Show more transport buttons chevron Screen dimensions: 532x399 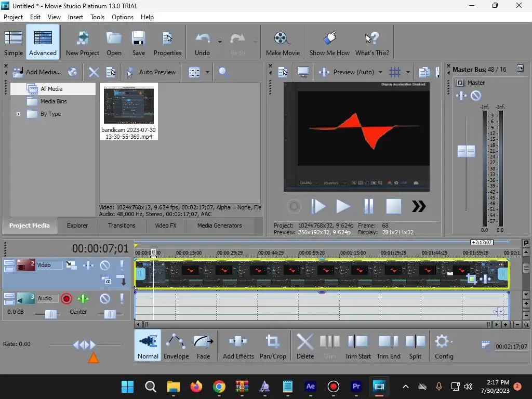point(419,206)
